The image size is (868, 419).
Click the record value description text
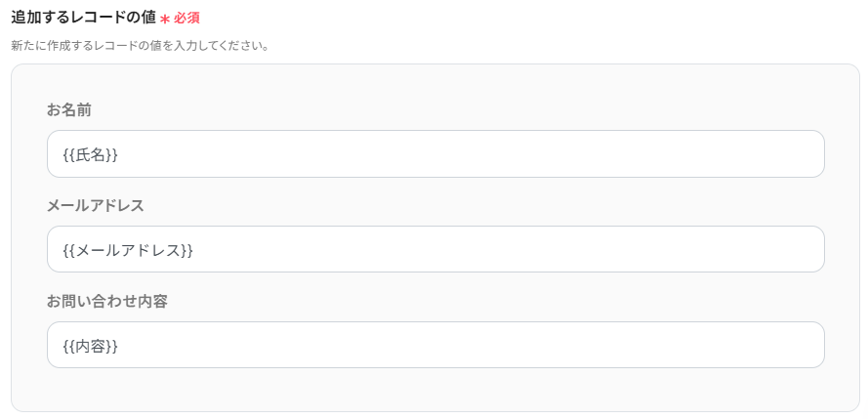(x=140, y=45)
